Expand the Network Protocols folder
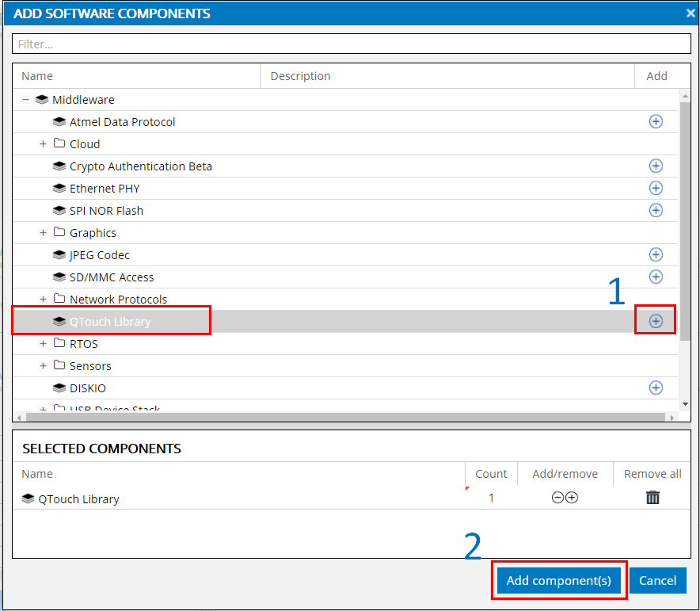The width and height of the screenshot is (700, 611). (x=43, y=299)
